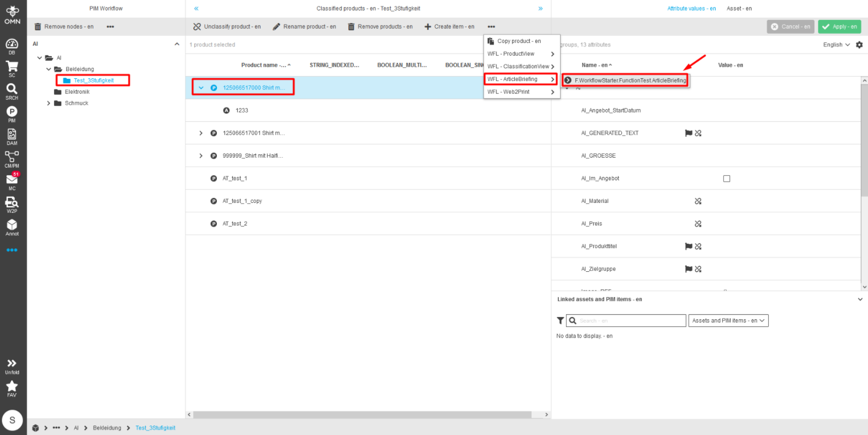868x435 pixels.
Task: Collapse the AI tree root node
Action: point(39,58)
